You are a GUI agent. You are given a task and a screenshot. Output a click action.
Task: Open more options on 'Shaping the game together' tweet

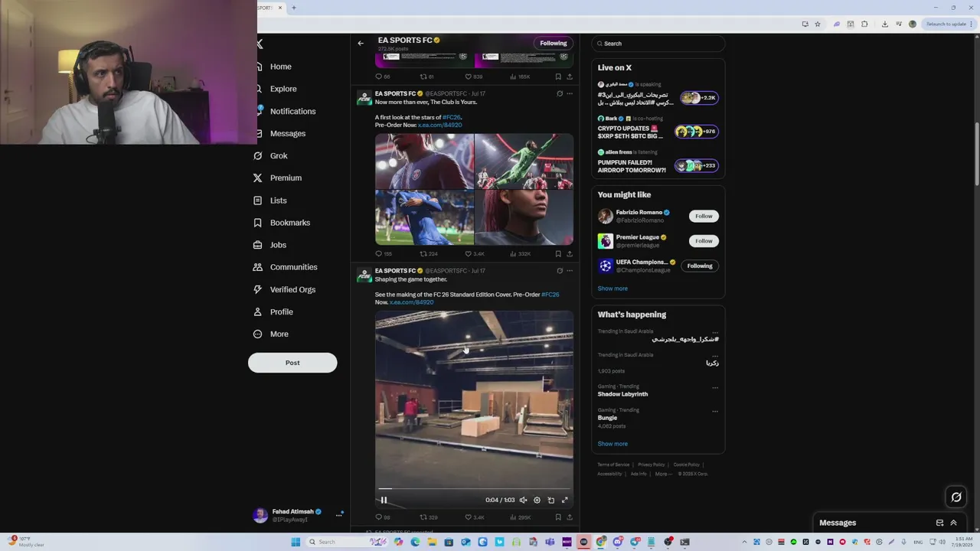[569, 271]
